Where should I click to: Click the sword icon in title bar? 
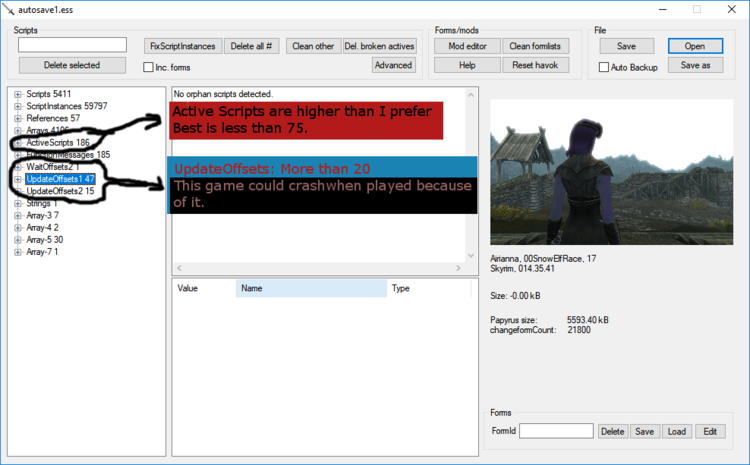tap(8, 9)
